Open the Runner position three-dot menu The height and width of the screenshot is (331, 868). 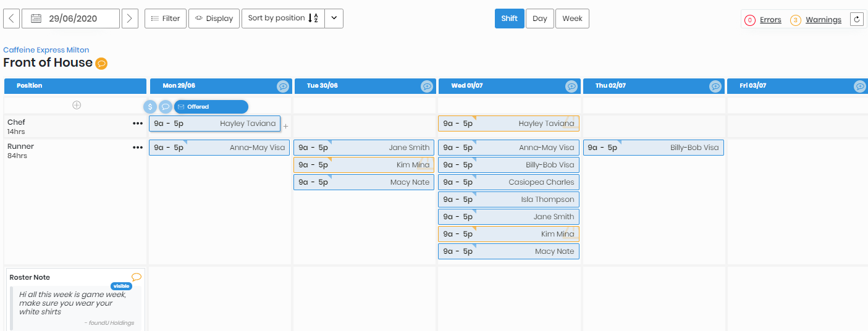[137, 148]
